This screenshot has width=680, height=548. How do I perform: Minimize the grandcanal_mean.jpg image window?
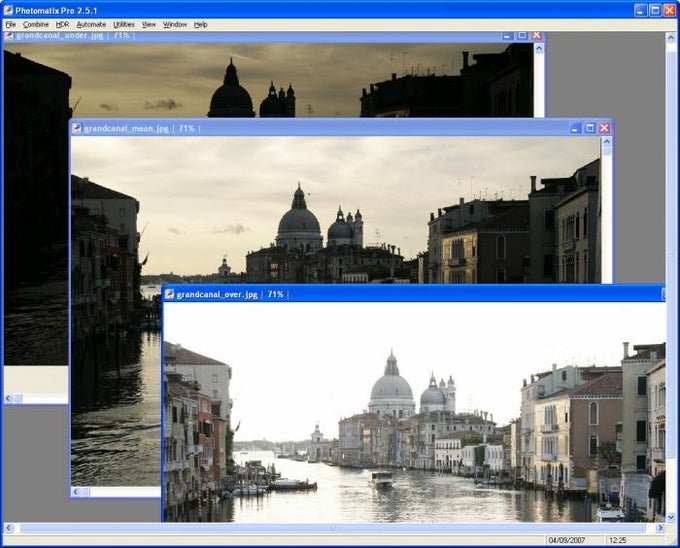[575, 128]
